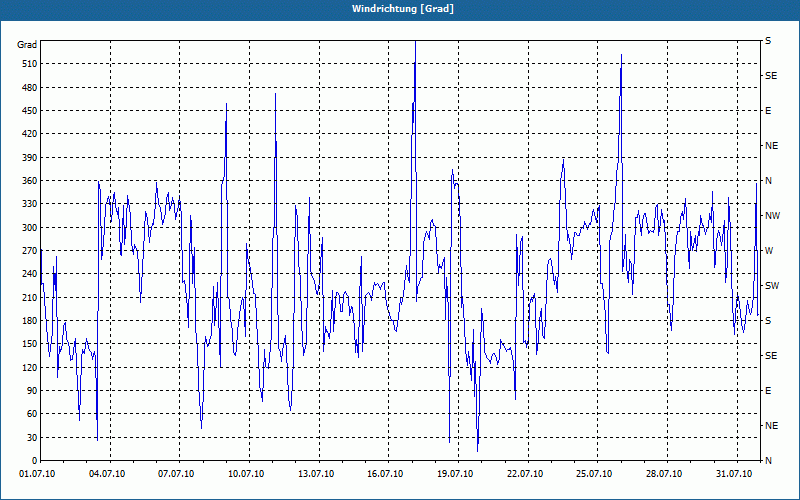Select the y-axis value 210

point(31,297)
